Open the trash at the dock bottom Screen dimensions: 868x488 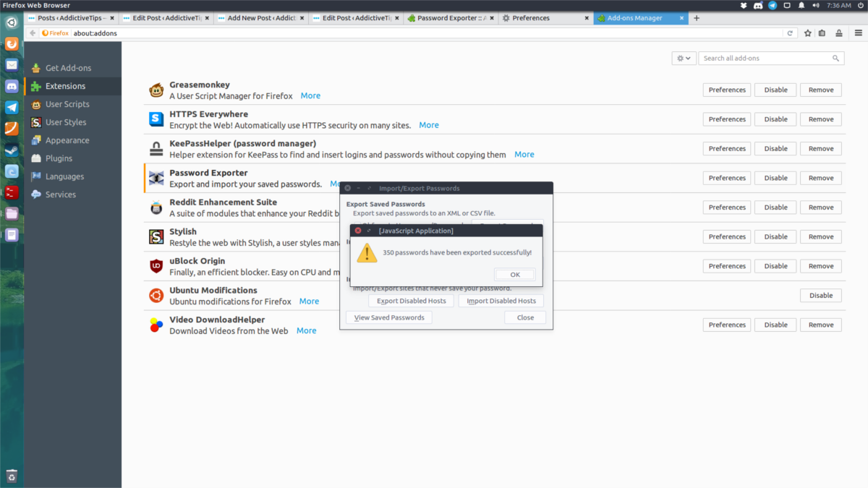pyautogui.click(x=12, y=476)
